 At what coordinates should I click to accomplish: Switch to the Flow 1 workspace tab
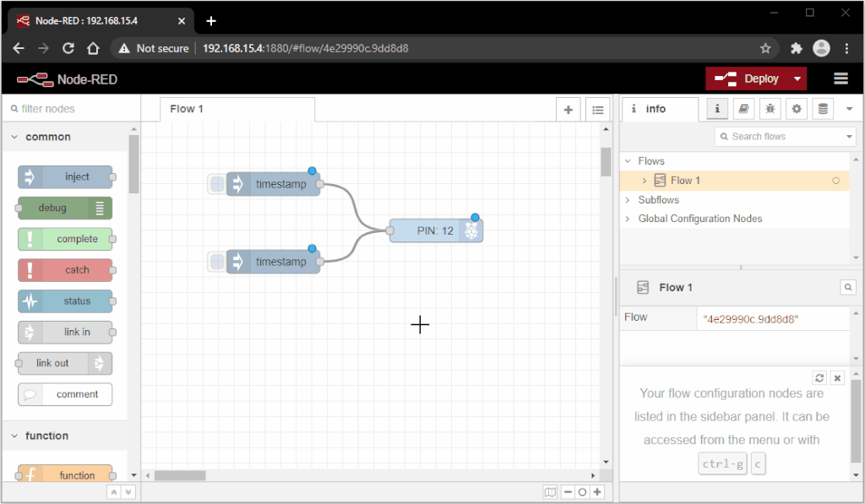(x=237, y=109)
